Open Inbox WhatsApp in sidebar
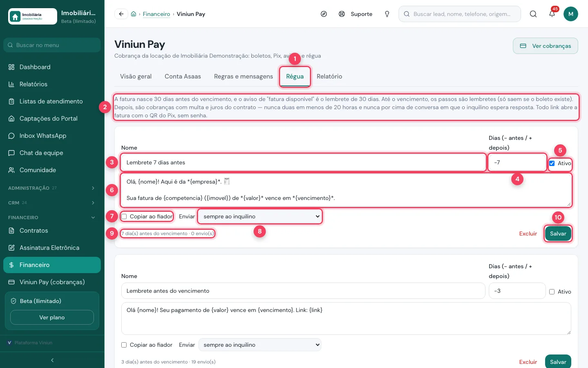The width and height of the screenshot is (588, 368). click(52, 136)
